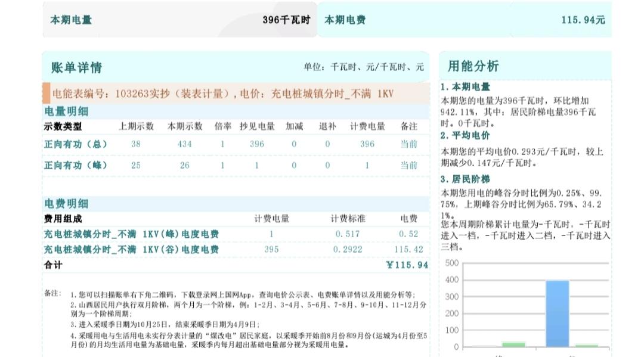Viewport: 644px width, 357px height.
Task: Click remark 1 about scanning the QR code
Action: point(243,294)
